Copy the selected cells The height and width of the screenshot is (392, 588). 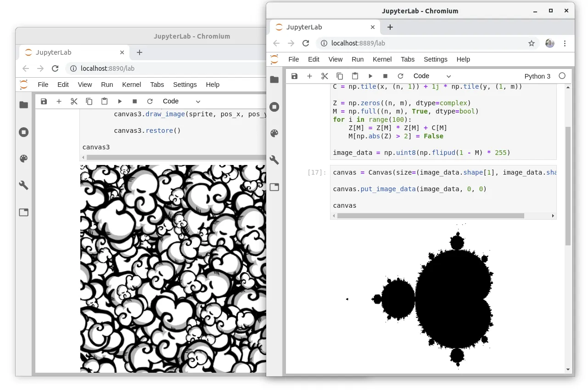pyautogui.click(x=340, y=76)
